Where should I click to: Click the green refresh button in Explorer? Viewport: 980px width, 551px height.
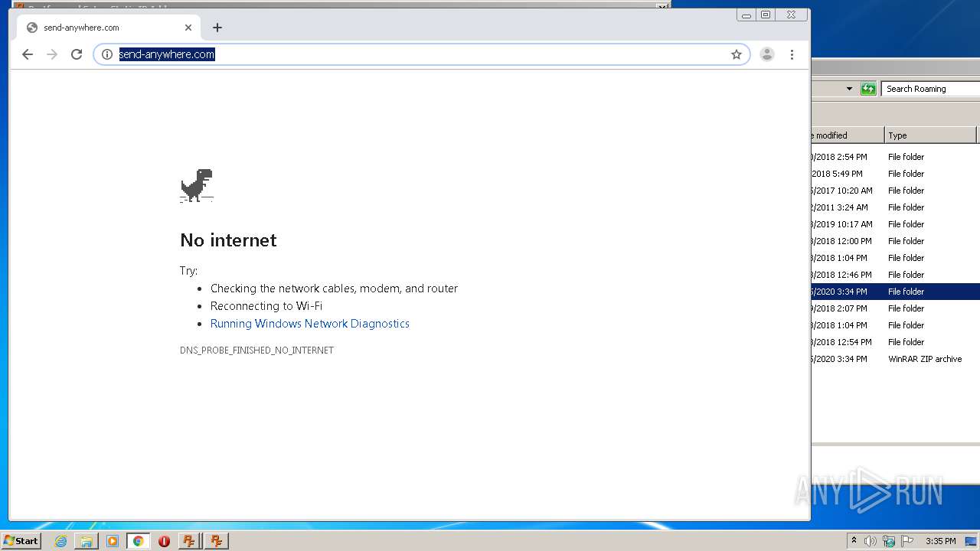pos(868,89)
